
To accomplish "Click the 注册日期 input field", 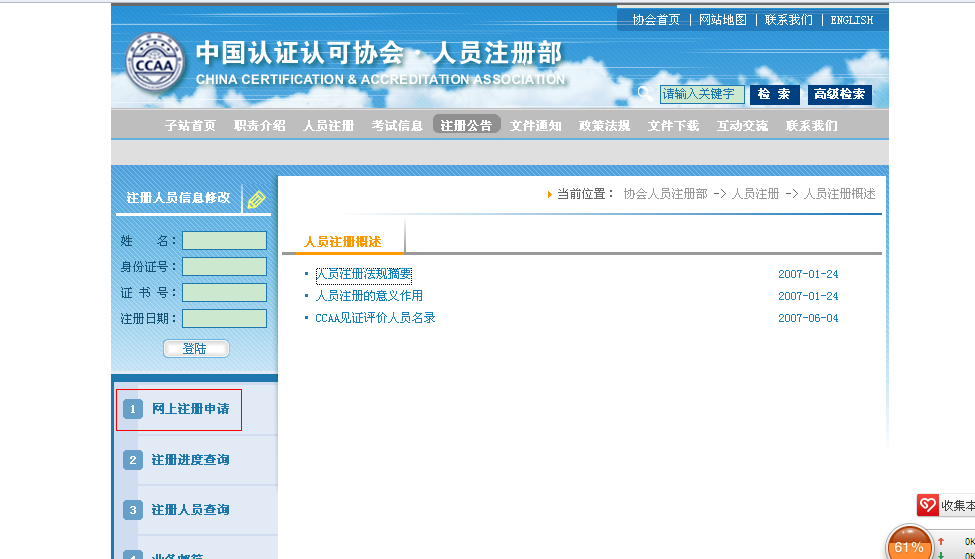I will pyautogui.click(x=224, y=318).
